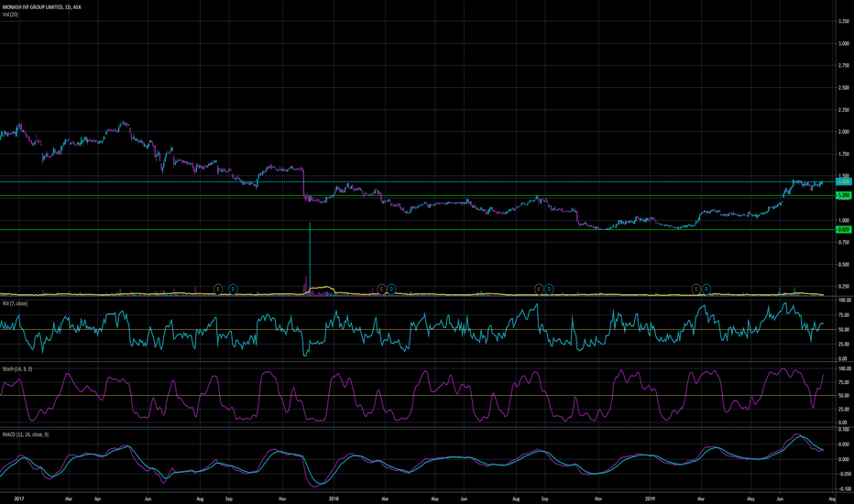The height and width of the screenshot is (504, 854).
Task: Click the 2018 label on time axis
Action: click(x=334, y=499)
